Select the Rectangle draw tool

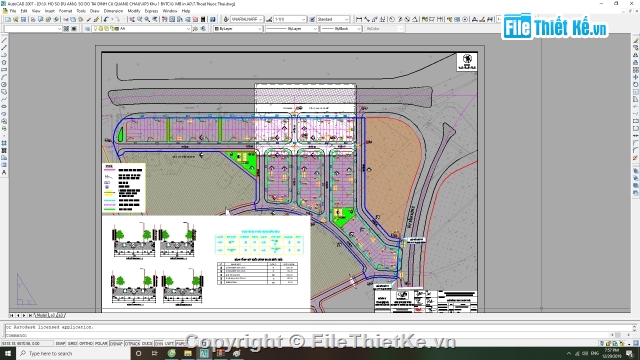point(4,70)
